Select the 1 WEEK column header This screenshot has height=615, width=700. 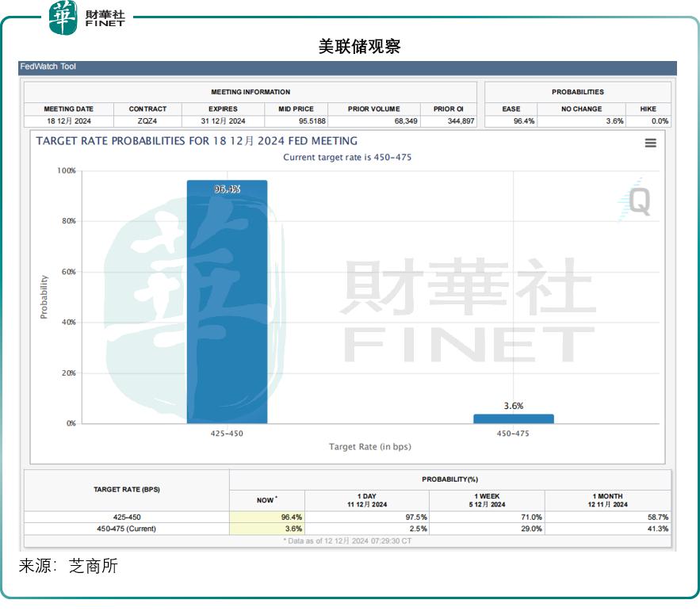486,500
